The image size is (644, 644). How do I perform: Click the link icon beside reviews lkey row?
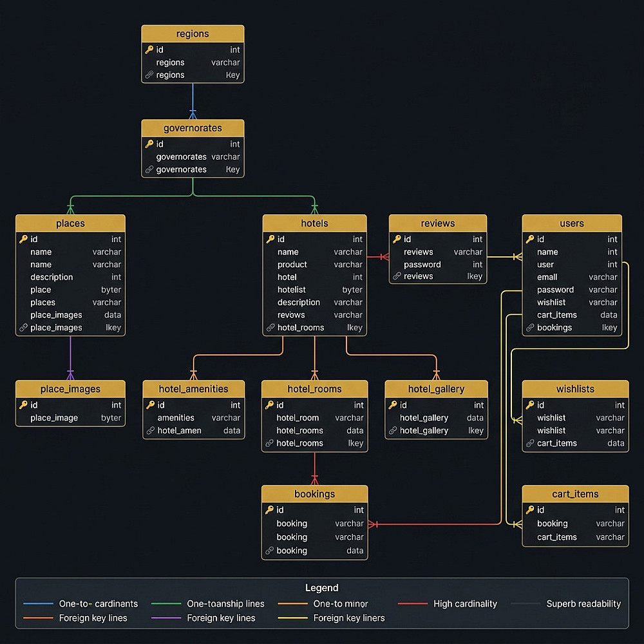coord(397,276)
